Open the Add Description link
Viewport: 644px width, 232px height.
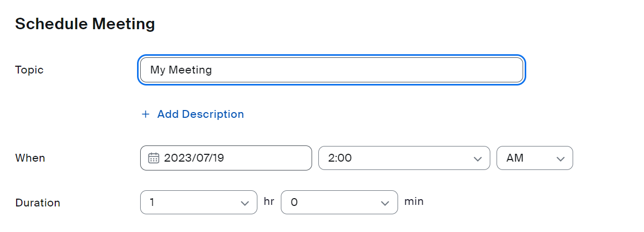[193, 114]
